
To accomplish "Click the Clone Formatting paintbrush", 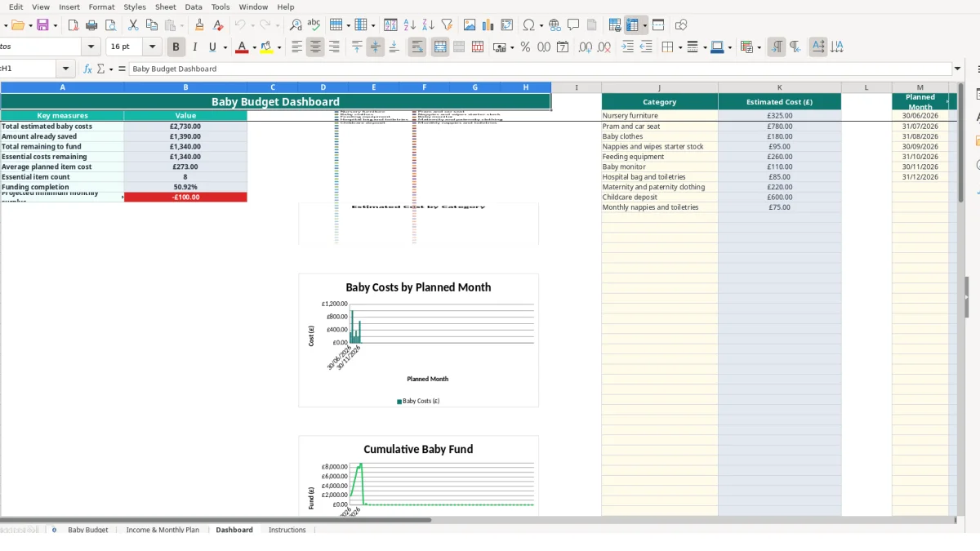I will 199,25.
